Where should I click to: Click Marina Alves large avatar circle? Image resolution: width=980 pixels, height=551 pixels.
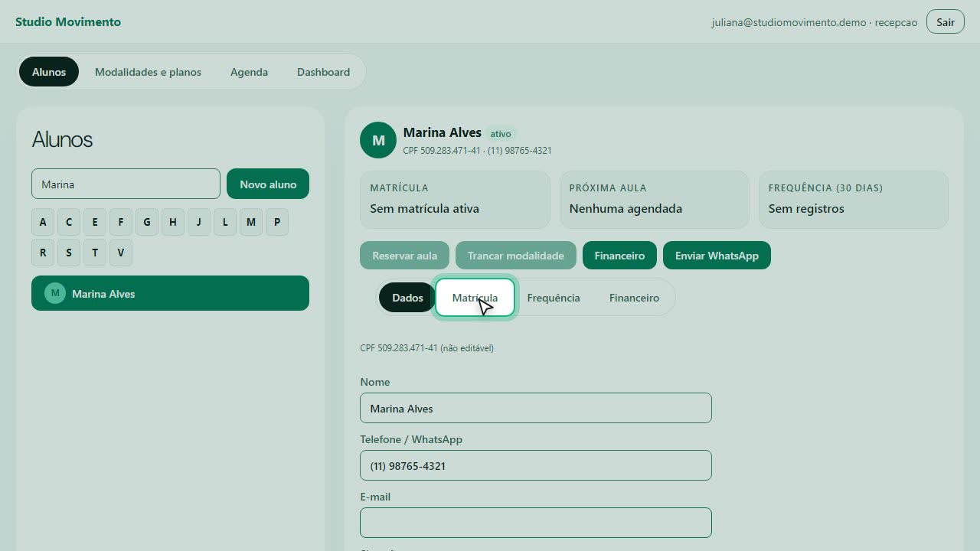(378, 140)
